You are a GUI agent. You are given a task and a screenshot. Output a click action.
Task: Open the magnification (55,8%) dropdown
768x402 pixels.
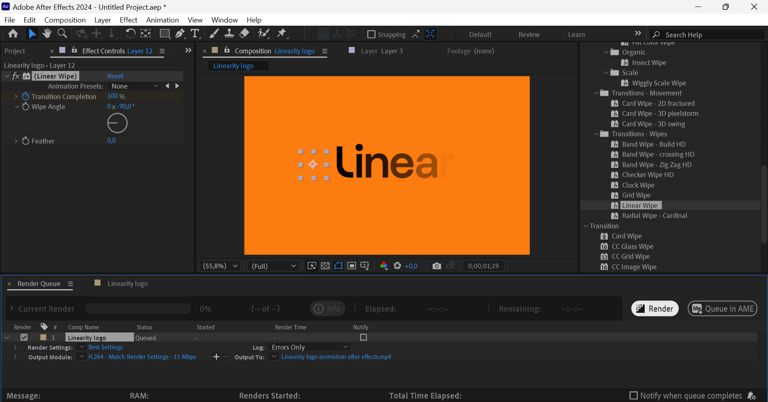219,266
